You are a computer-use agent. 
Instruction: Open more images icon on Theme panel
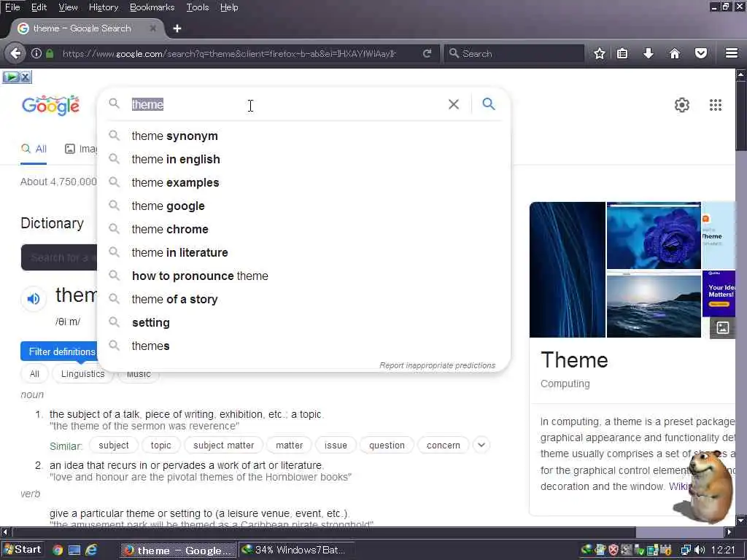(x=723, y=327)
